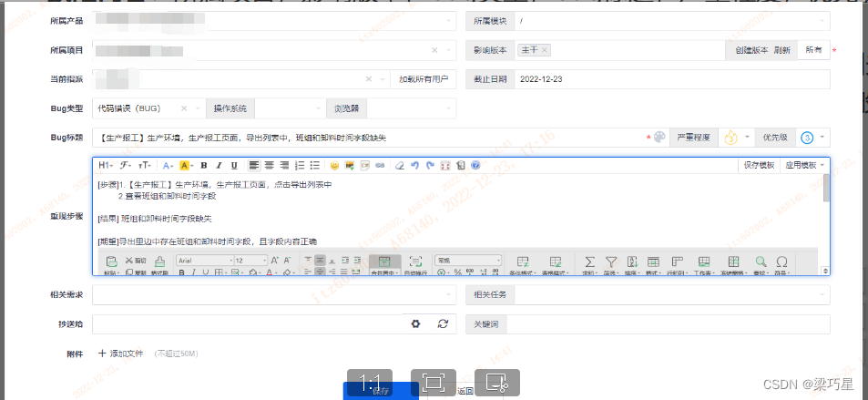Center-align text in the editor

269,165
